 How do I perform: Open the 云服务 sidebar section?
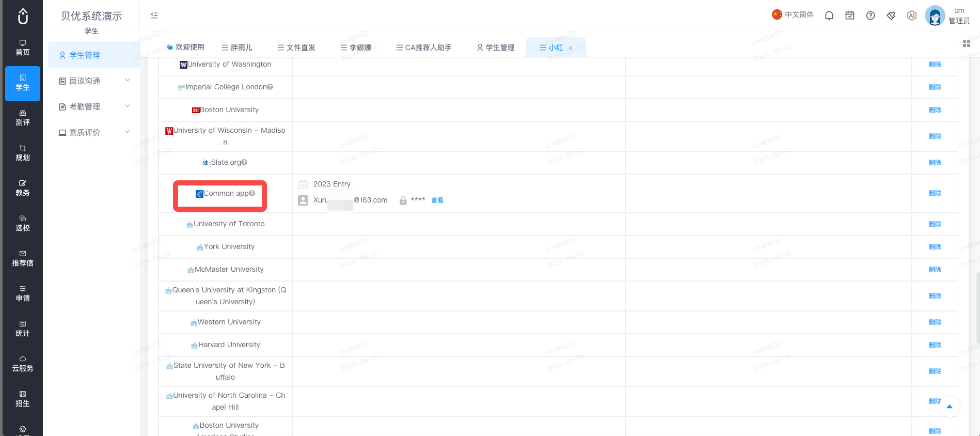[23, 364]
